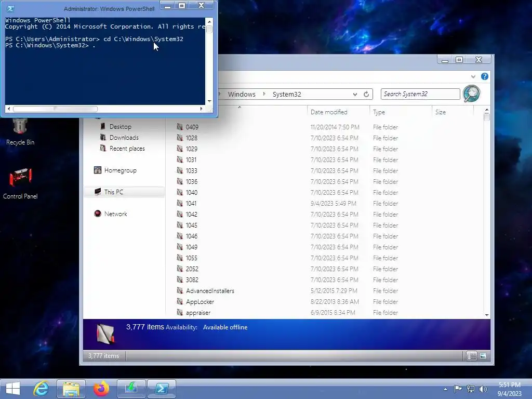The width and height of the screenshot is (532, 399).
Task: Open the network tray icon
Action: click(471, 389)
